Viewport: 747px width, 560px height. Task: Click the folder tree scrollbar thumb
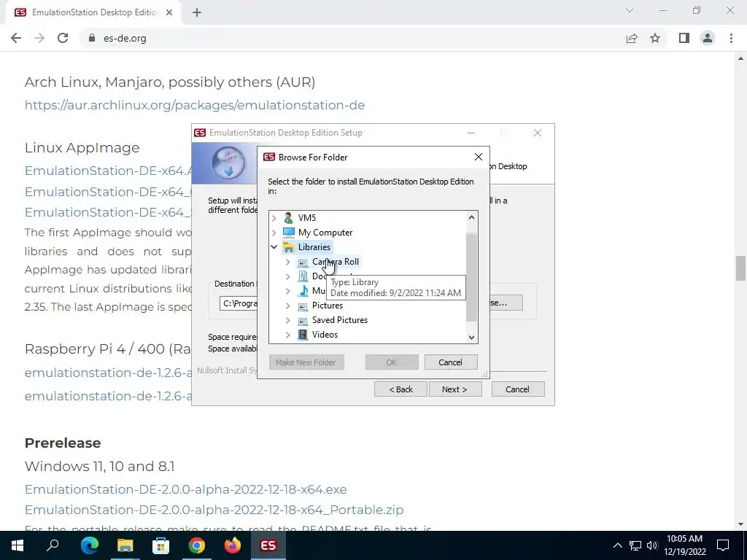pyautogui.click(x=471, y=277)
